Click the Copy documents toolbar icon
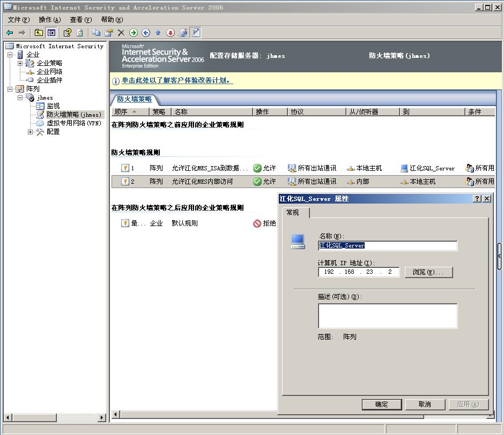 pos(96,33)
